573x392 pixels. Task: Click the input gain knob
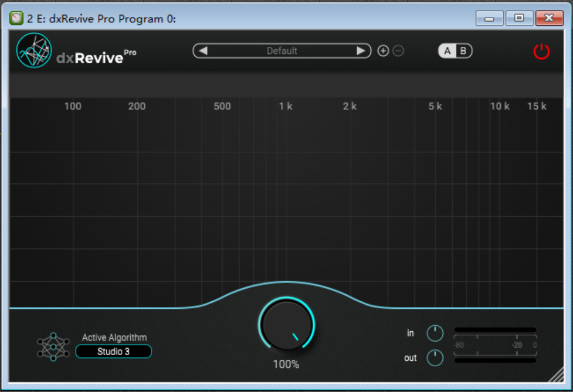click(x=435, y=333)
